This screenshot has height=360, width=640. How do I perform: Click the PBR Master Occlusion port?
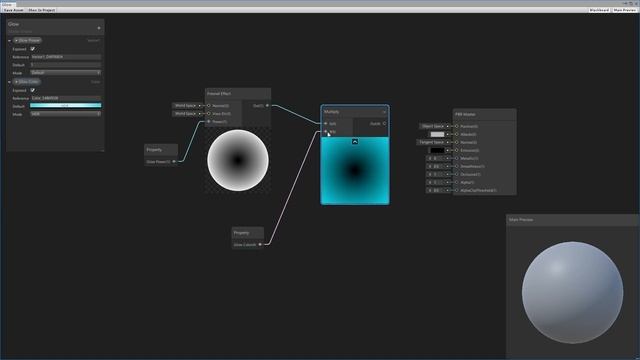(457, 174)
